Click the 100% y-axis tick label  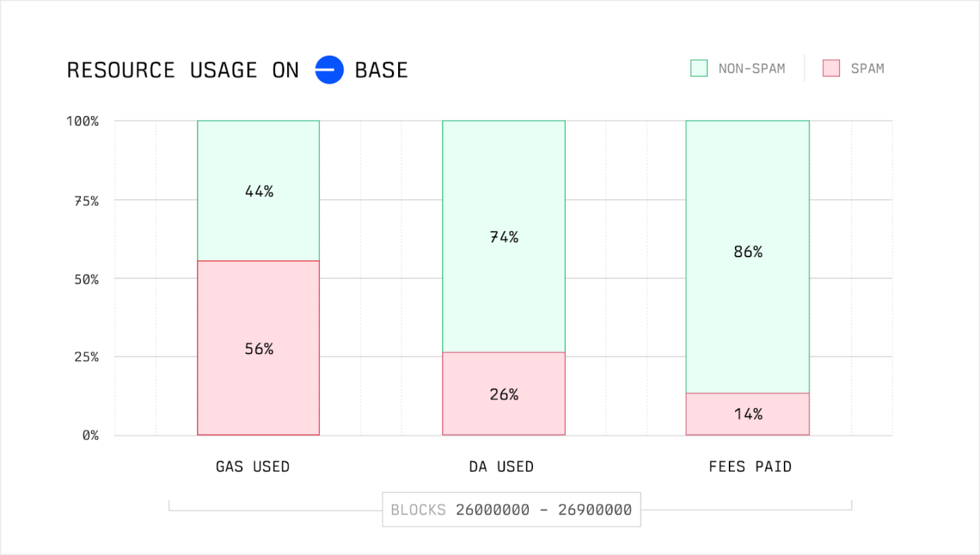coord(82,121)
